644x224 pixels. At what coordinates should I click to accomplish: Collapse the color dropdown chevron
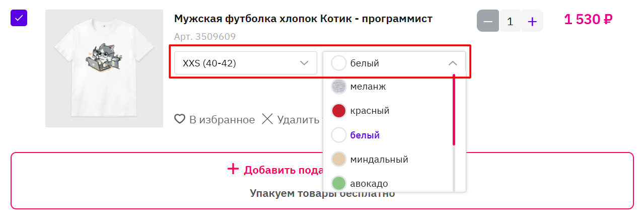pyautogui.click(x=453, y=63)
